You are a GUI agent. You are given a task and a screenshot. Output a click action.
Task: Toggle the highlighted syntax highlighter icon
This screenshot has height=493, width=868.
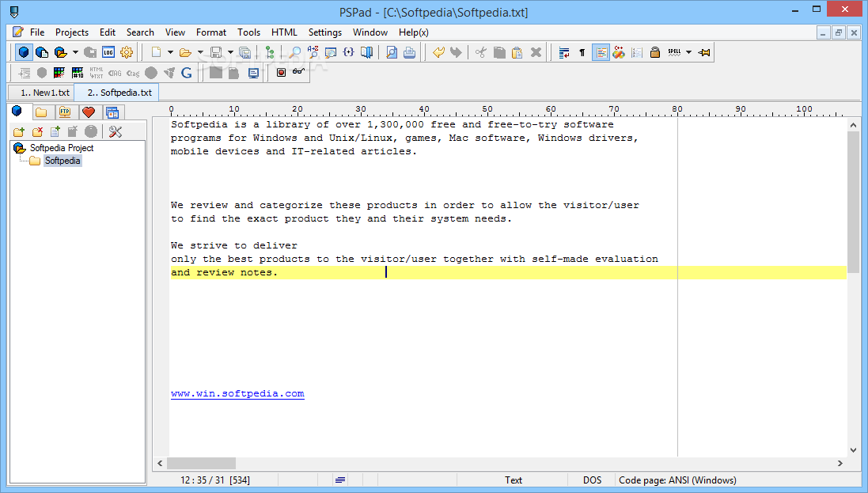pyautogui.click(x=601, y=52)
